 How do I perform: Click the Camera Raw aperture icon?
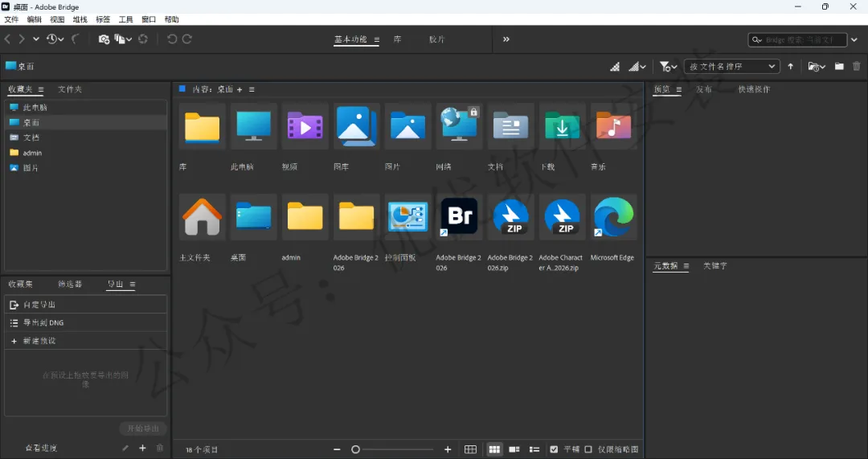(143, 39)
